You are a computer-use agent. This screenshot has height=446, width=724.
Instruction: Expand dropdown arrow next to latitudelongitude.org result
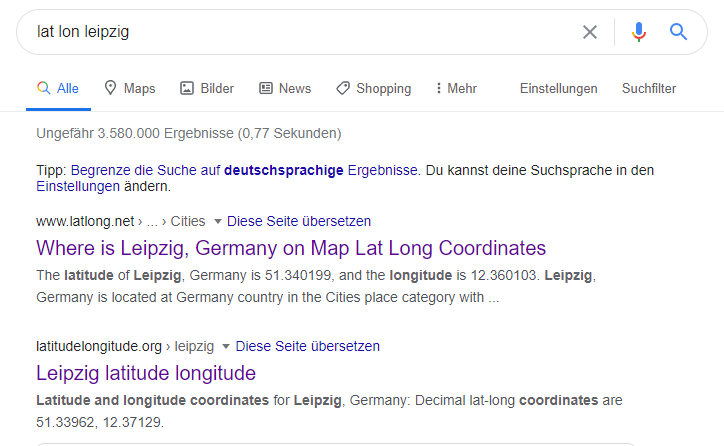point(226,346)
